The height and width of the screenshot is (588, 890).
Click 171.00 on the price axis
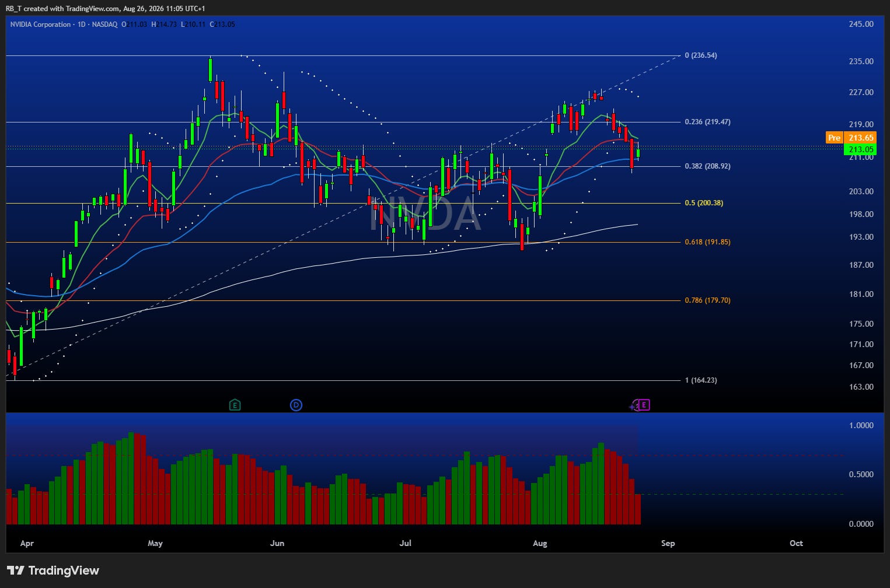(861, 344)
